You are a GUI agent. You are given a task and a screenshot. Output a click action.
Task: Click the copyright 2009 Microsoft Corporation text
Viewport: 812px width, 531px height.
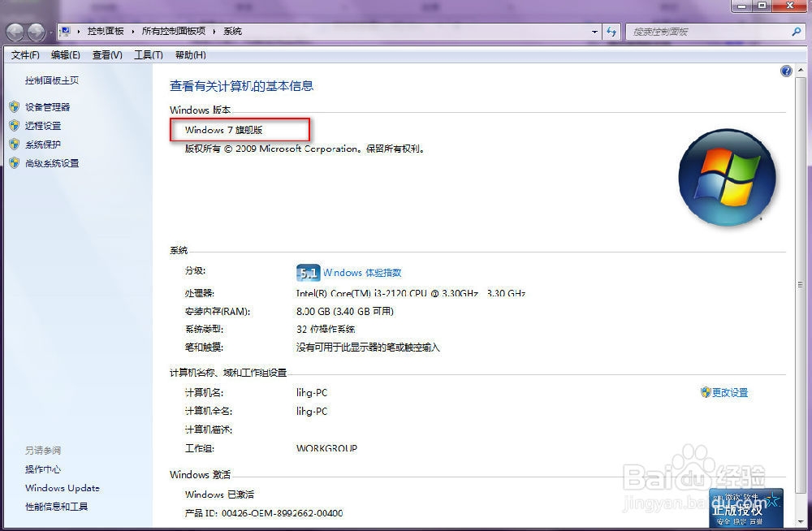[x=305, y=149]
